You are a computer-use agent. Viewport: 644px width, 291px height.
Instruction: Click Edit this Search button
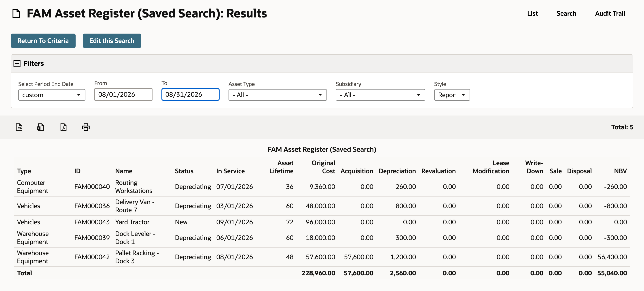click(x=112, y=41)
